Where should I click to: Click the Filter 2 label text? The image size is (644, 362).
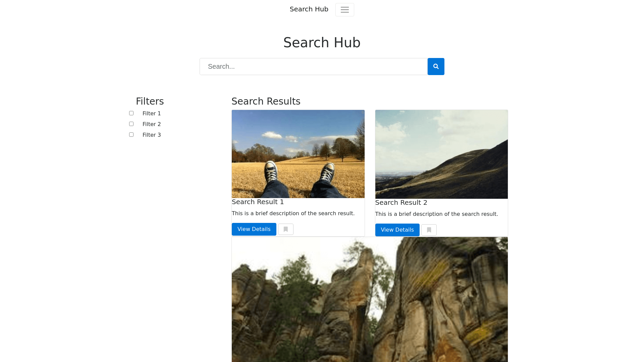click(x=152, y=124)
